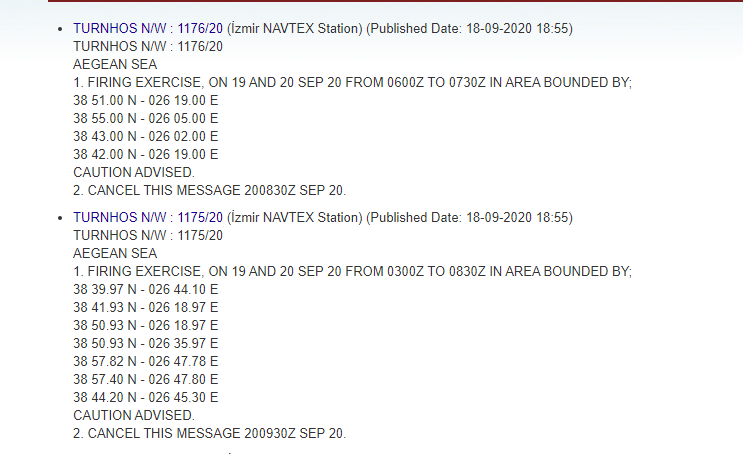Click coordinate 38 50.93 N - 026 35.97 E

point(145,344)
